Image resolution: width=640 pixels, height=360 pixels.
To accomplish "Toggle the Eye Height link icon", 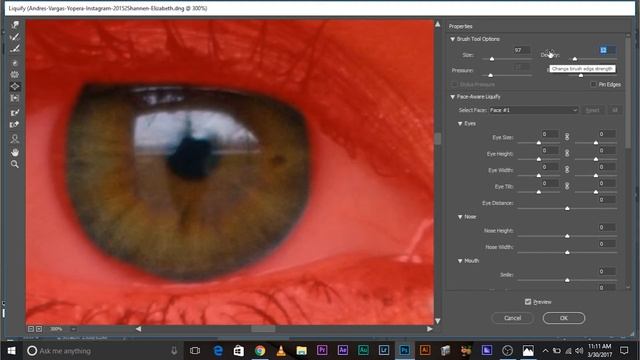I will (567, 153).
